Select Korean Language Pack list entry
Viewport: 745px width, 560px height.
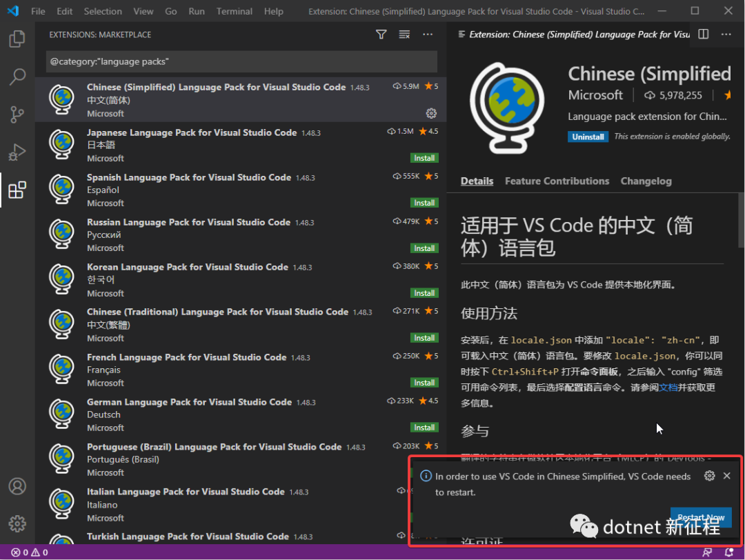241,280
